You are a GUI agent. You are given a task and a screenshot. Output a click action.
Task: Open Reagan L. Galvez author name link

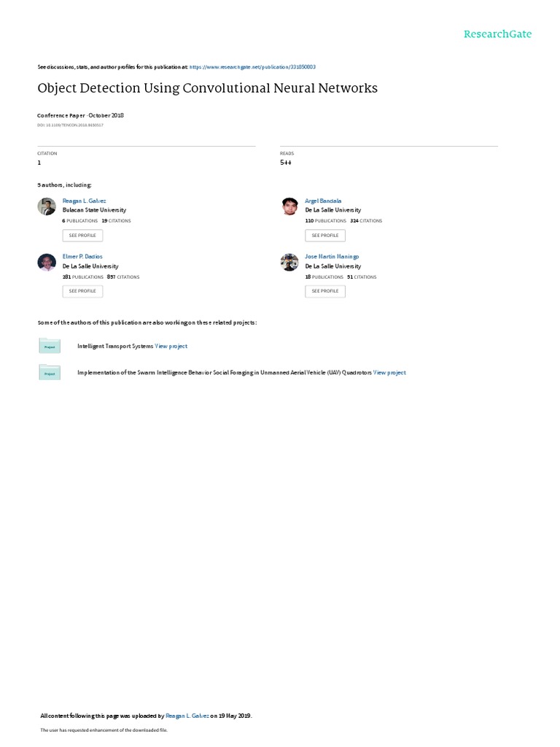tap(85, 201)
